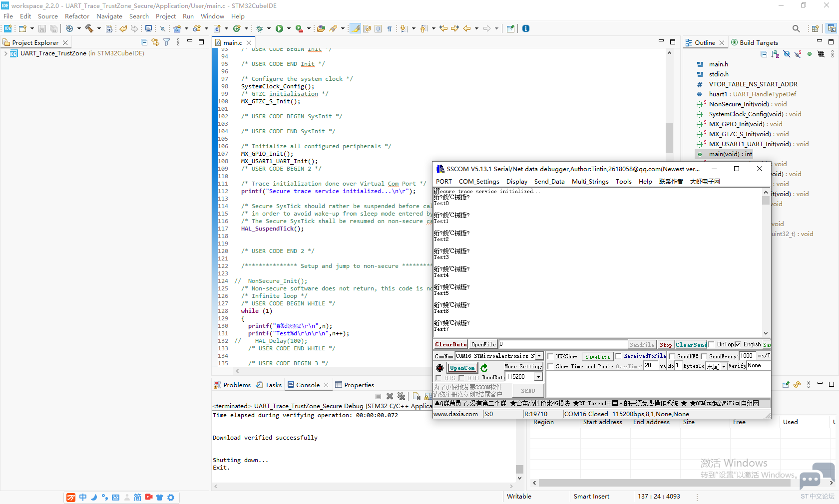Hide fields in Outline view
The height and width of the screenshot is (504, 839).
point(787,54)
